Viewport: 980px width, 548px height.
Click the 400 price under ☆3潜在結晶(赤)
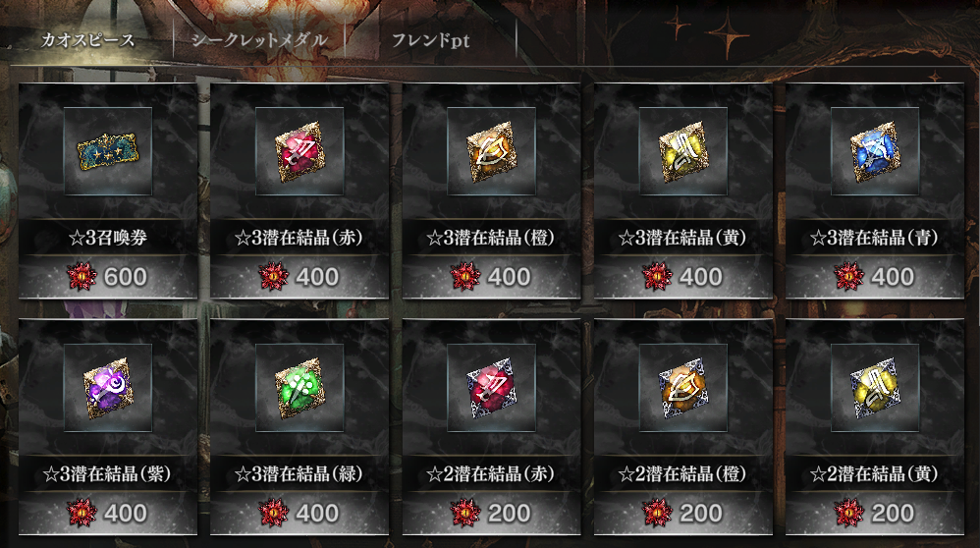[x=317, y=277]
